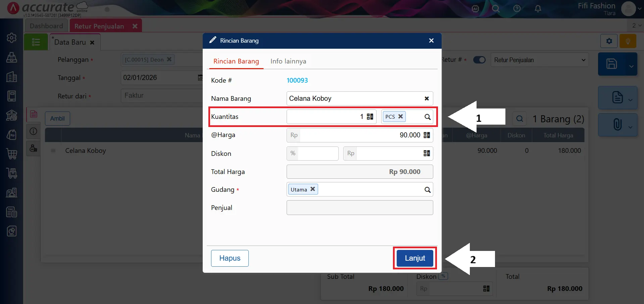Click the Lanjut button

click(x=414, y=258)
